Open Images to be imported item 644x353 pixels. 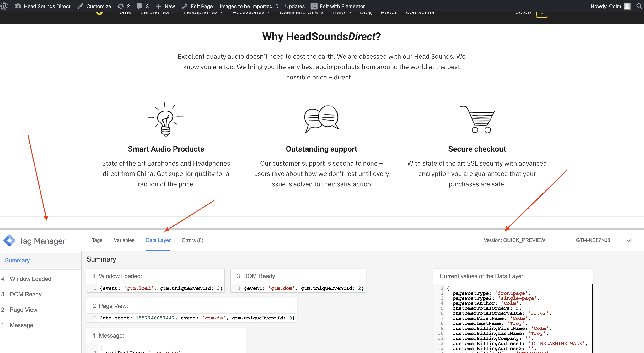click(x=249, y=6)
